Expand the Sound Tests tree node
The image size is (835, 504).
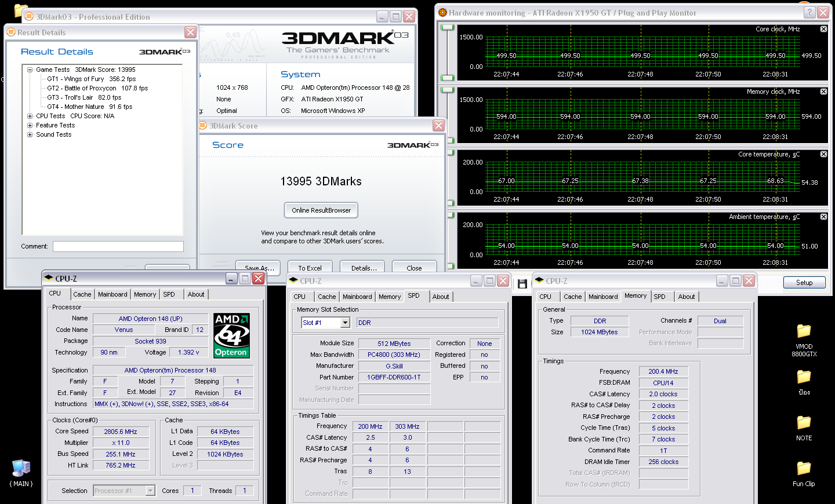[x=30, y=134]
